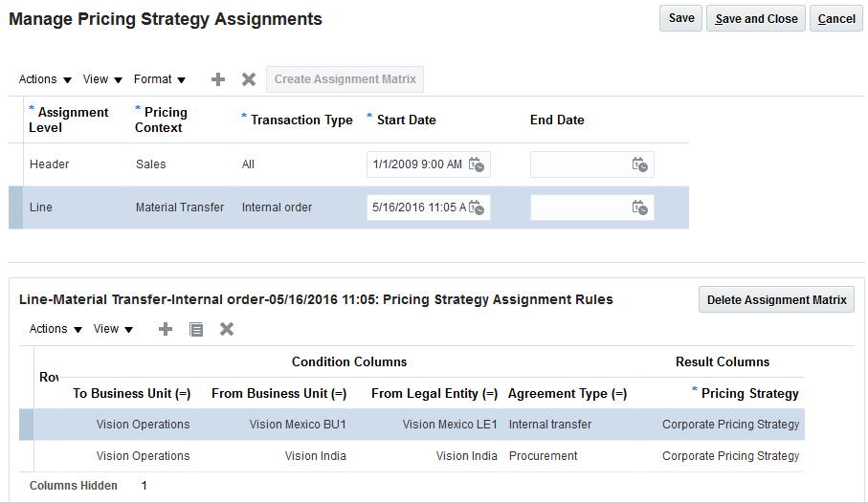Open the View menu in Assignment Rules
The height and width of the screenshot is (503, 868).
(113, 329)
